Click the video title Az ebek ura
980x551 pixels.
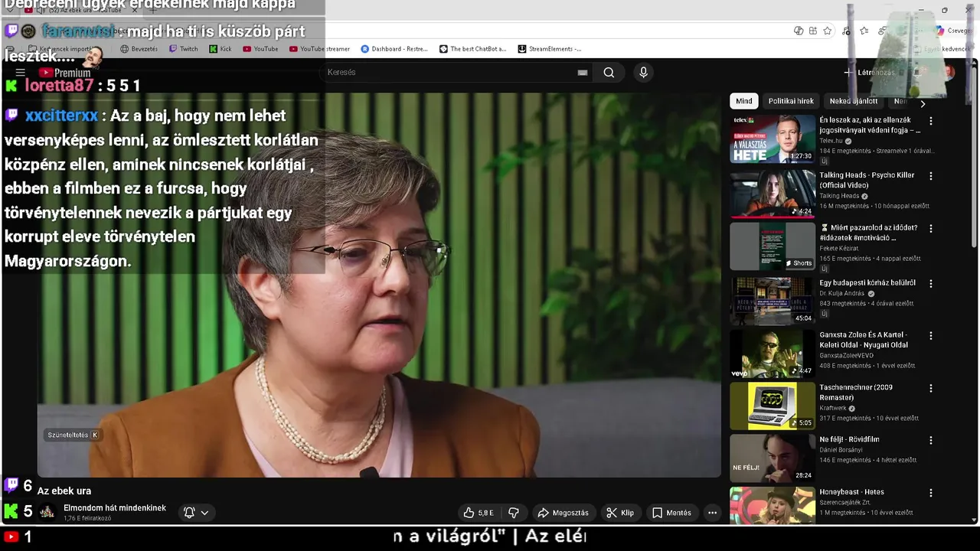click(64, 491)
